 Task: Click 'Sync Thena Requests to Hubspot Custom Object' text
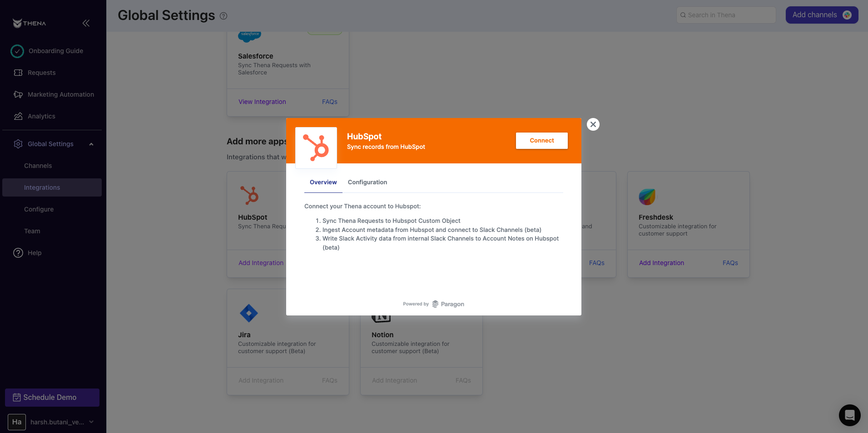click(391, 221)
